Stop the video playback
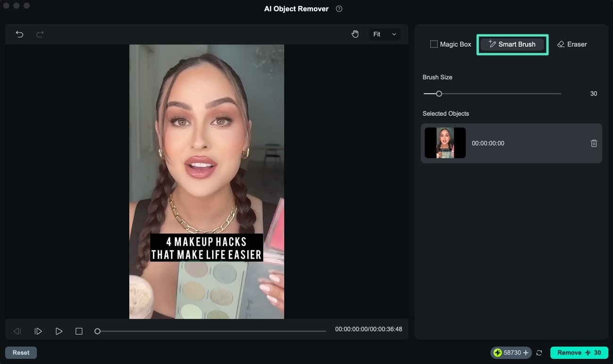 point(79,331)
